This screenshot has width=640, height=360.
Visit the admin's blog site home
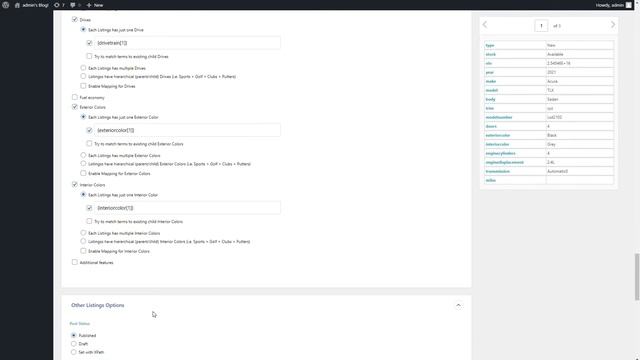coord(31,5)
